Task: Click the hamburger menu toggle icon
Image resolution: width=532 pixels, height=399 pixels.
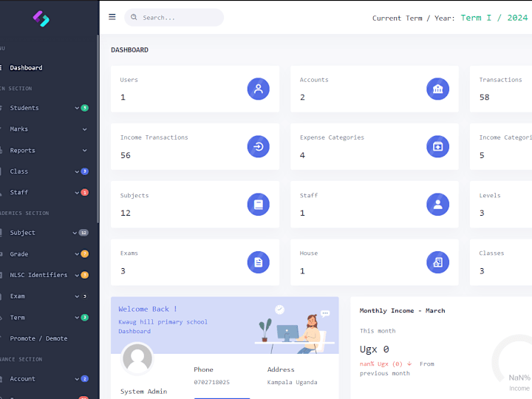Action: (x=112, y=17)
